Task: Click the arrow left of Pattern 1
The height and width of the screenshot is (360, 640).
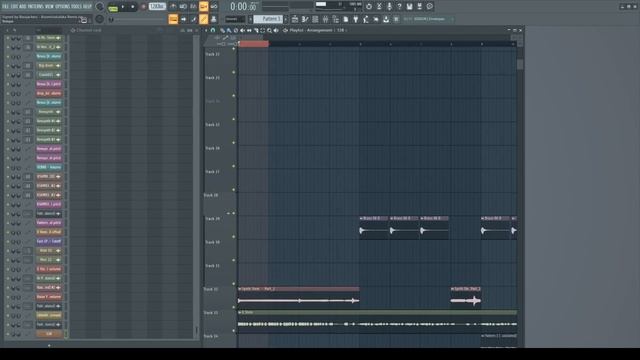Action: point(251,19)
